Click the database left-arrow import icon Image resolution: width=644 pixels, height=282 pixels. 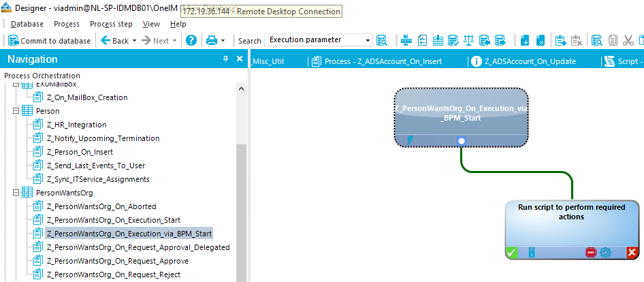pos(484,40)
